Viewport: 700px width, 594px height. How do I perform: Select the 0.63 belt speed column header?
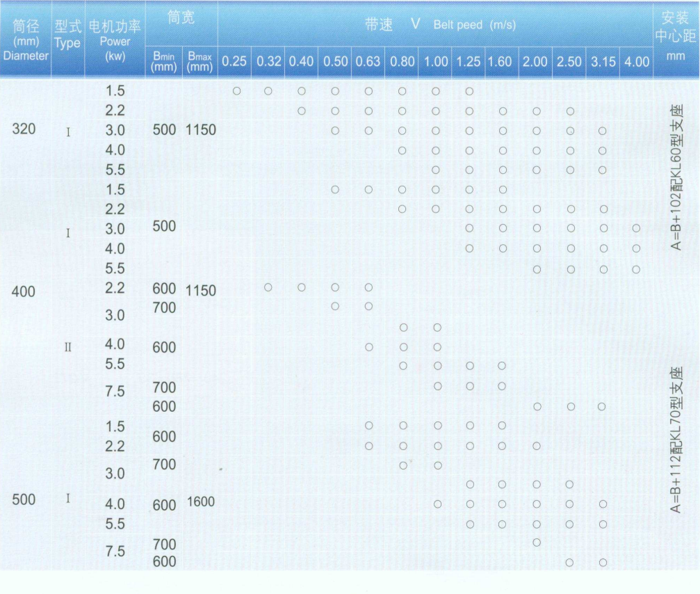tap(368, 62)
